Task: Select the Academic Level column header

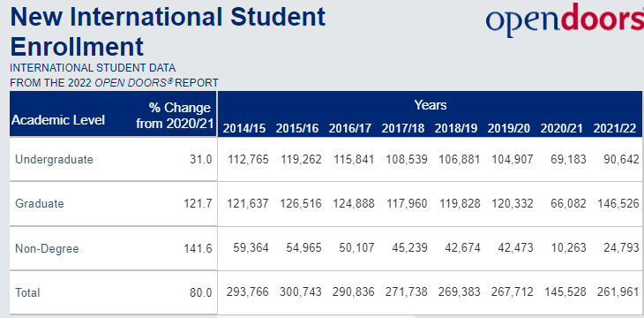Action: tap(58, 120)
